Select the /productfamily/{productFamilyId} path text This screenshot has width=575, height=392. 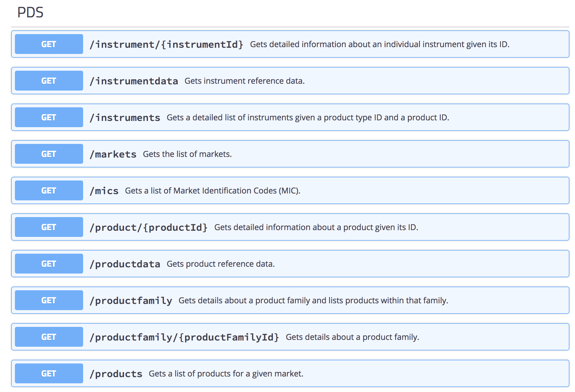click(184, 337)
